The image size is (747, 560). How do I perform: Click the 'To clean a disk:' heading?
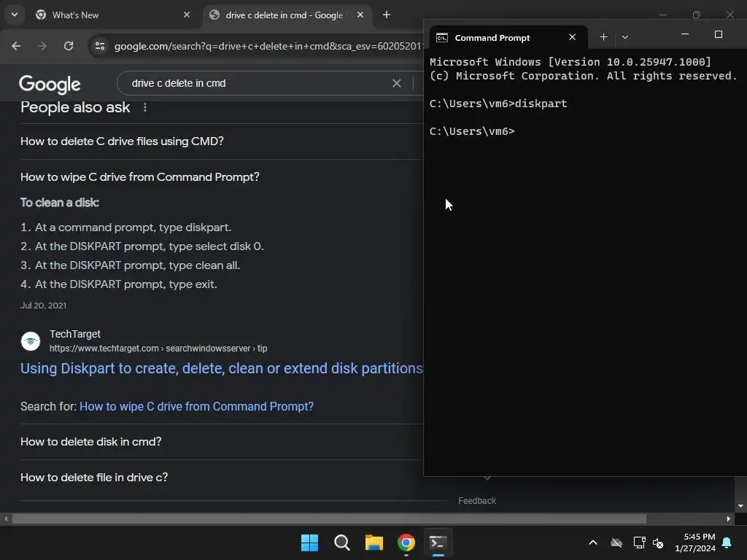[60, 203]
